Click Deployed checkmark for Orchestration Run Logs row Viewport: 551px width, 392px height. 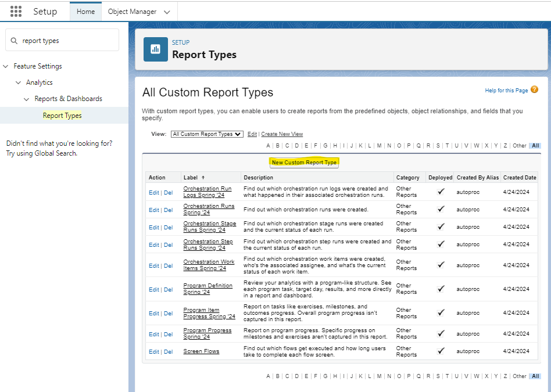(x=441, y=192)
